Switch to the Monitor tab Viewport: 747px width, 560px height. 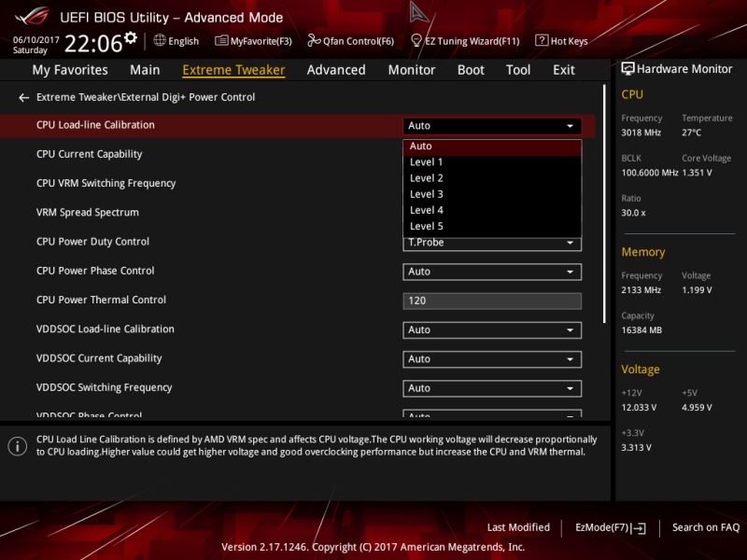click(x=412, y=70)
